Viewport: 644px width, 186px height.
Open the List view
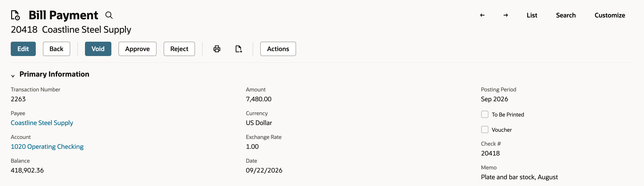(532, 15)
